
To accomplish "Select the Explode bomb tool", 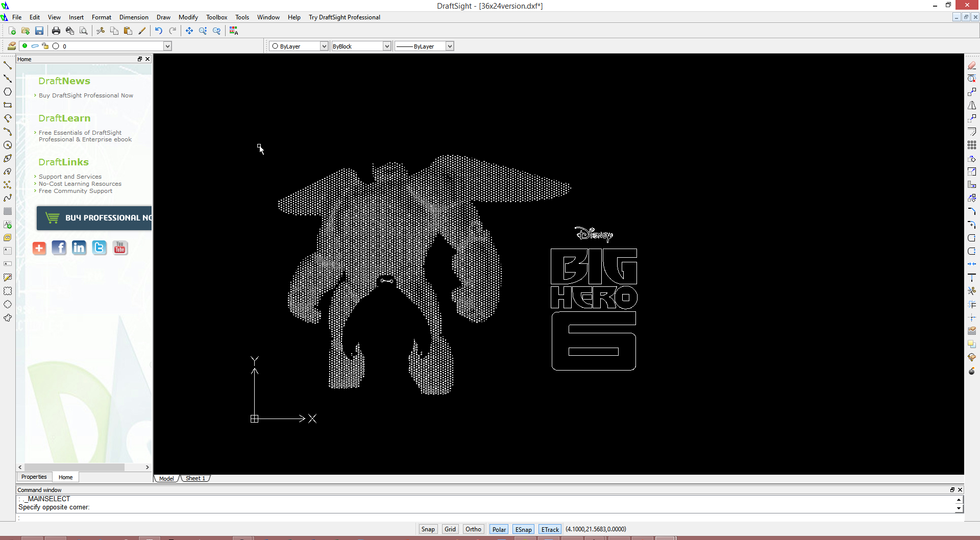I will coord(972,371).
